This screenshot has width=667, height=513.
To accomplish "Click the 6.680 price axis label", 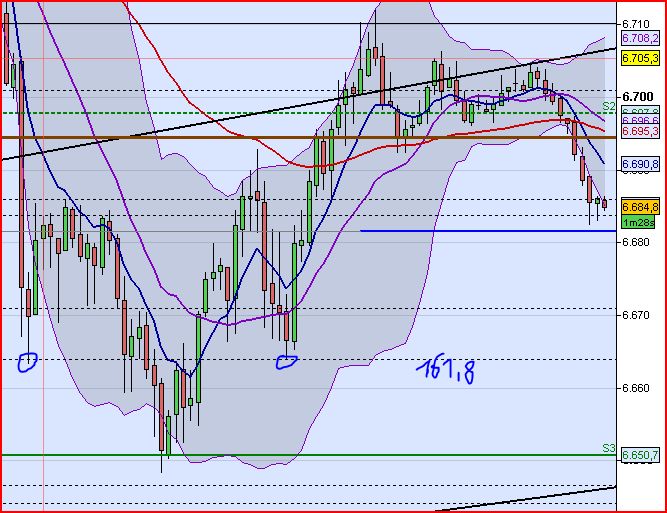I will click(x=636, y=242).
